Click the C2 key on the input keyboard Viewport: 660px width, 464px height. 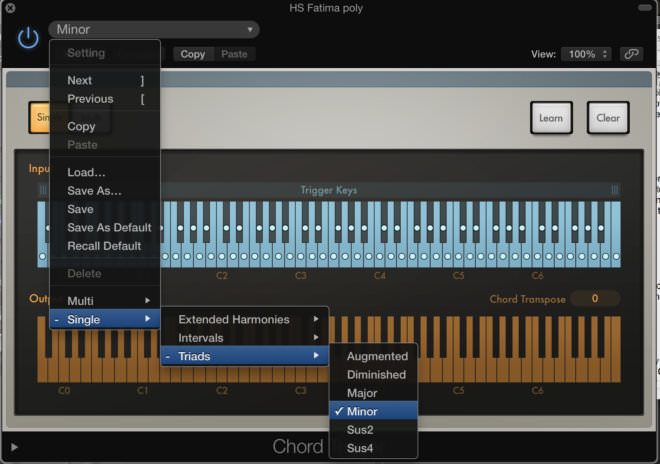tap(222, 256)
